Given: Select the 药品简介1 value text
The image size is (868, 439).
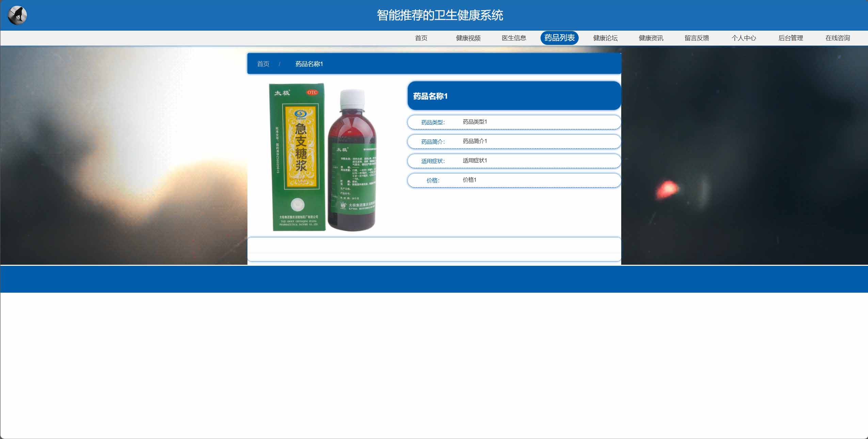Looking at the screenshot, I should (475, 141).
